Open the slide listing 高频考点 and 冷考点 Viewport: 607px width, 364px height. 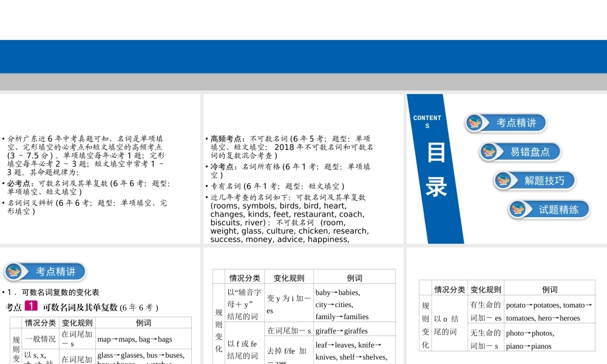(x=303, y=169)
